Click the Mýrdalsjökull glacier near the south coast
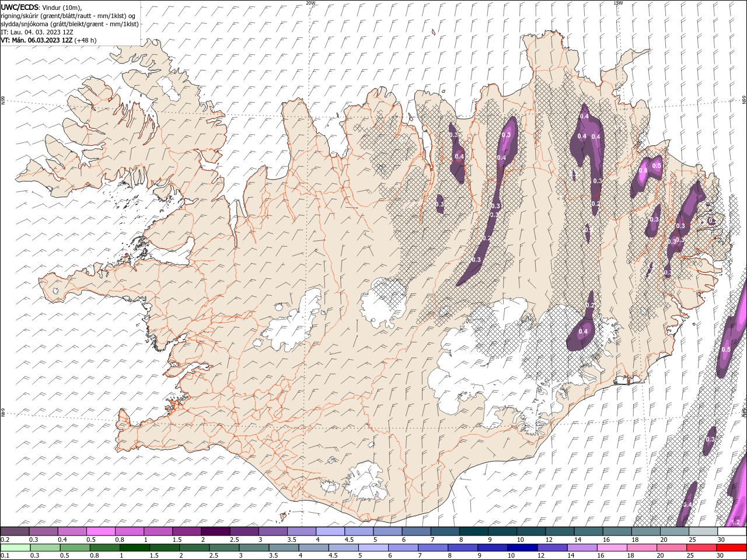Screen dimensions: 747x560 click(x=366, y=480)
